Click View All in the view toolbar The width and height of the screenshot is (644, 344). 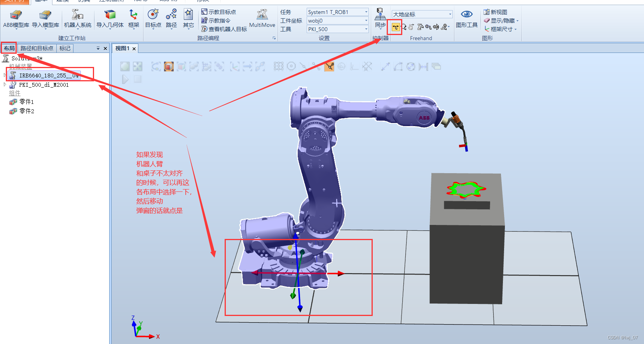(x=125, y=67)
